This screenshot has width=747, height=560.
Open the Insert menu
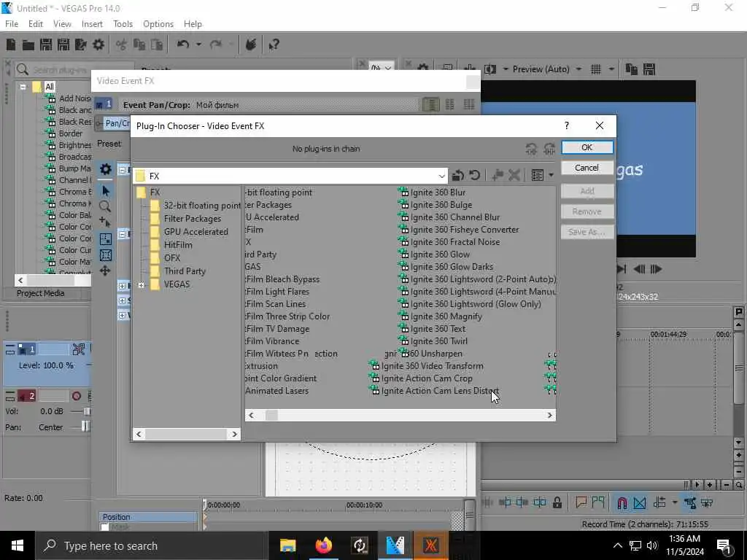(x=92, y=24)
